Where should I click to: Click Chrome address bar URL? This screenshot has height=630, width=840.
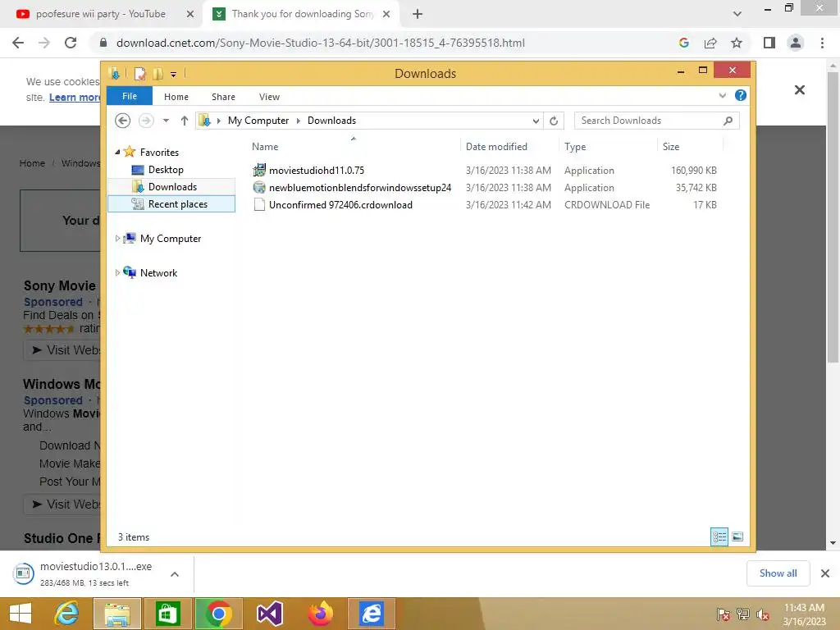[x=321, y=43]
